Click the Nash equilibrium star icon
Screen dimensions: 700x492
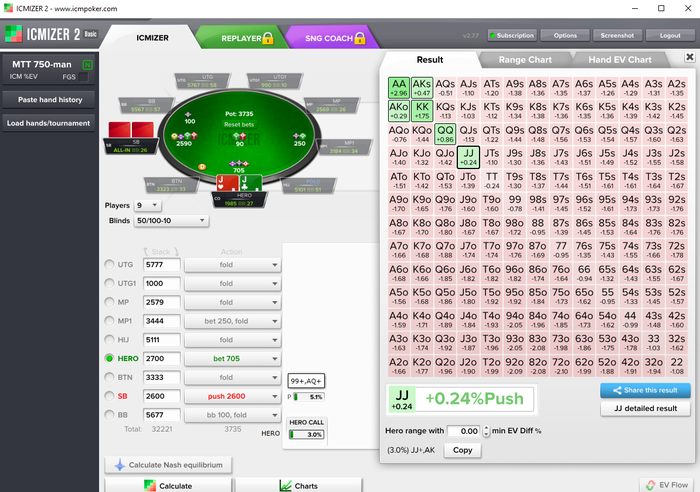120,465
